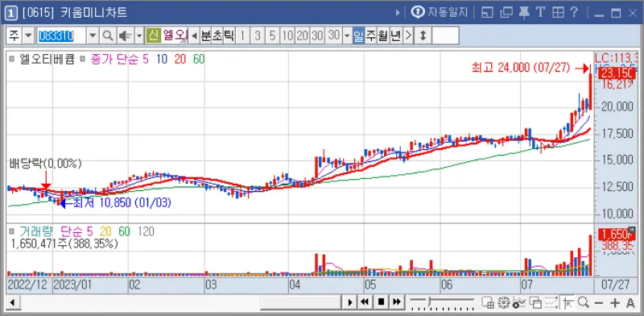Click the 엘오티베큠 price legend marker
Screen dimensions: 644x316
(x=12, y=60)
